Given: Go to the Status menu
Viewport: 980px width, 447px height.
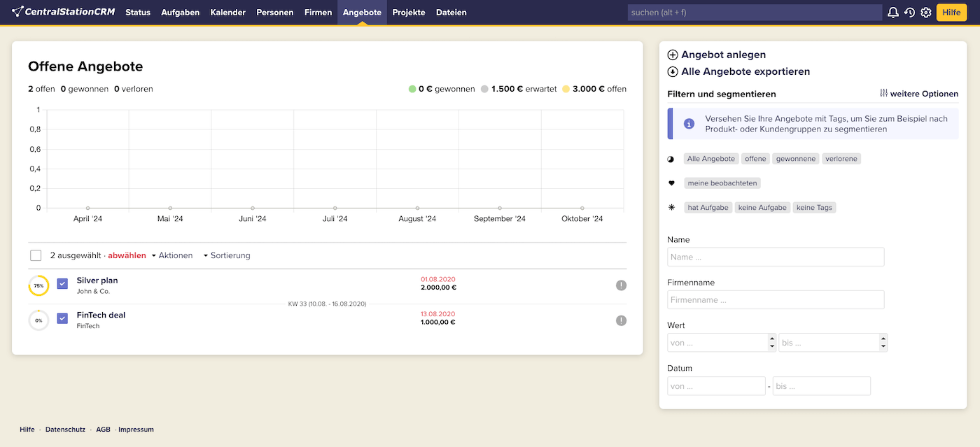Looking at the screenshot, I should [x=138, y=13].
